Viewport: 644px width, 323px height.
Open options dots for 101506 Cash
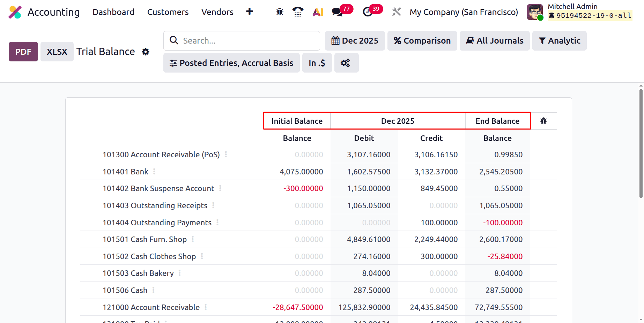coord(153,290)
